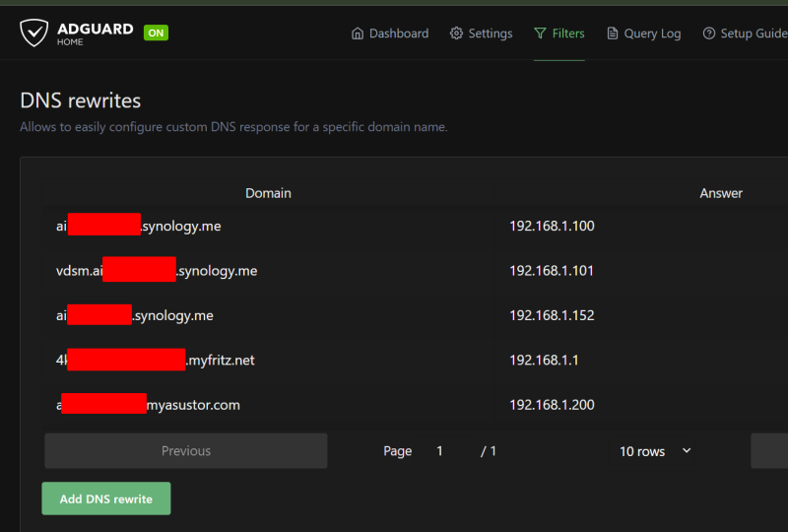The height and width of the screenshot is (532, 788).
Task: Select the 192.168.1.200 answer cell
Action: pos(552,405)
